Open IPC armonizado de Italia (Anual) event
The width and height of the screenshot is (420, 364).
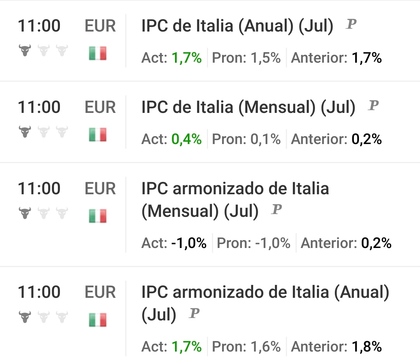(265, 303)
